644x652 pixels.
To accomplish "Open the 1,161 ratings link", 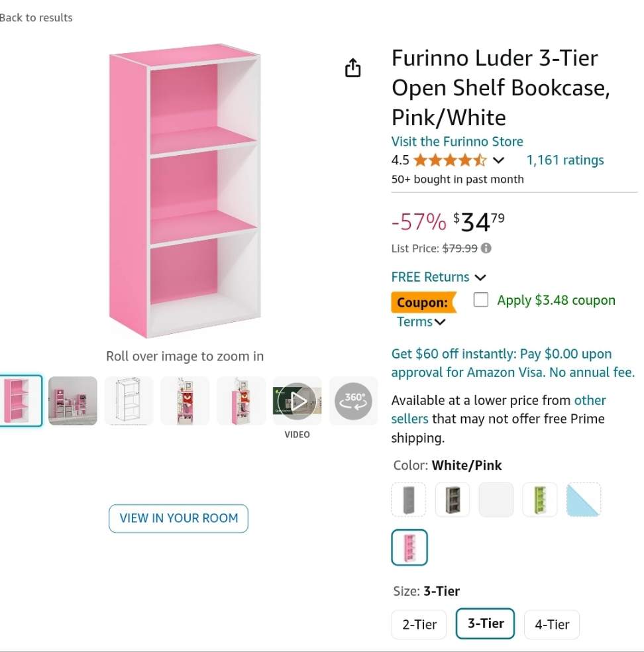I will (x=565, y=160).
